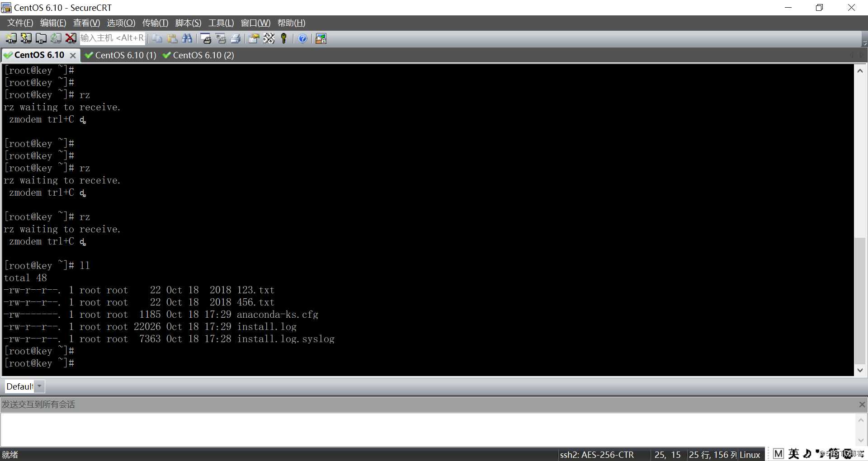
Task: Click the SecureFX toolbar icon
Action: [x=321, y=38]
